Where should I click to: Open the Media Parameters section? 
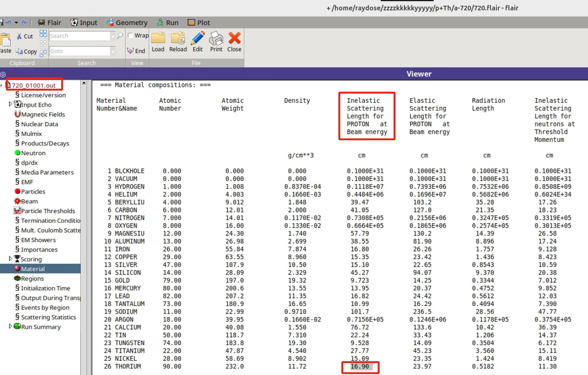pyautogui.click(x=44, y=172)
